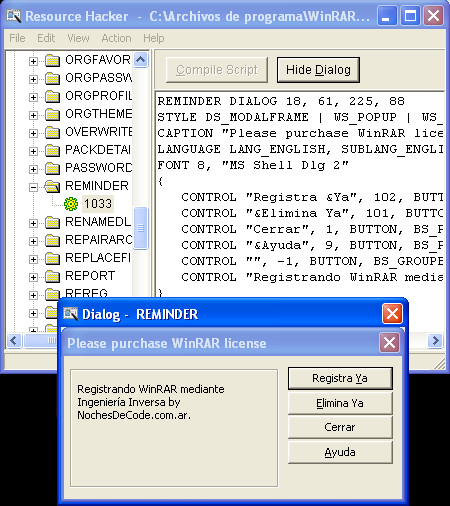Viewport: 450px width, 506px height.
Task: Click the open REMINDER folder icon
Action: click(52, 186)
